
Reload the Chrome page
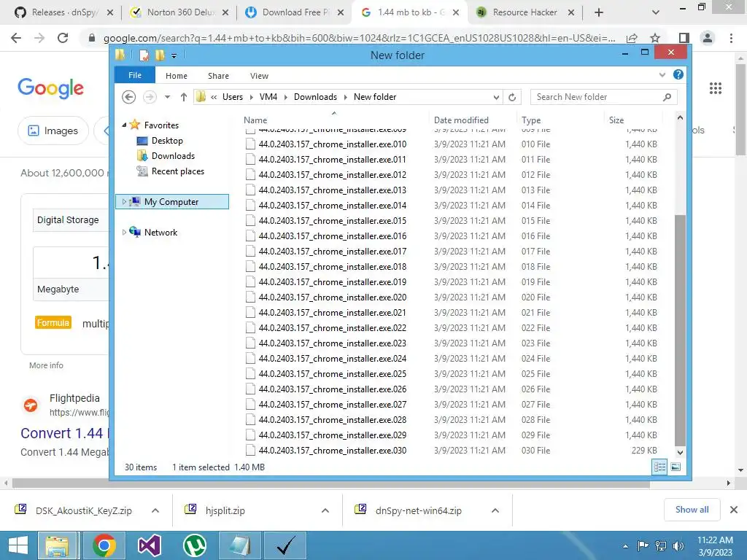coord(63,38)
